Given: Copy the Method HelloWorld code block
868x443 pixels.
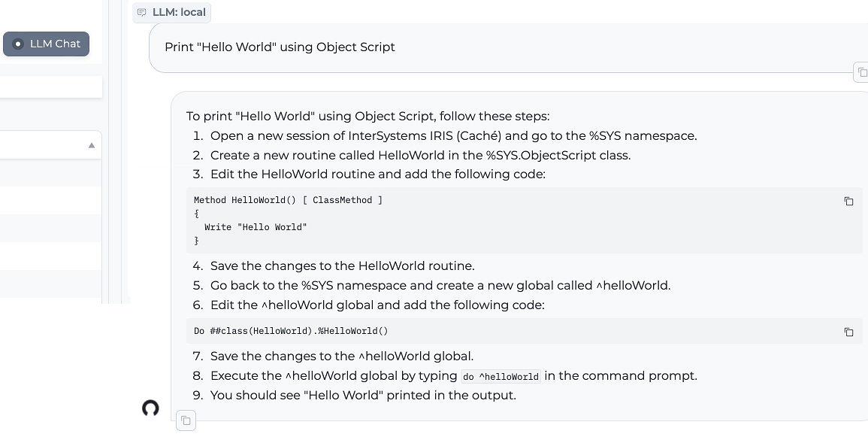Looking at the screenshot, I should click(x=848, y=201).
